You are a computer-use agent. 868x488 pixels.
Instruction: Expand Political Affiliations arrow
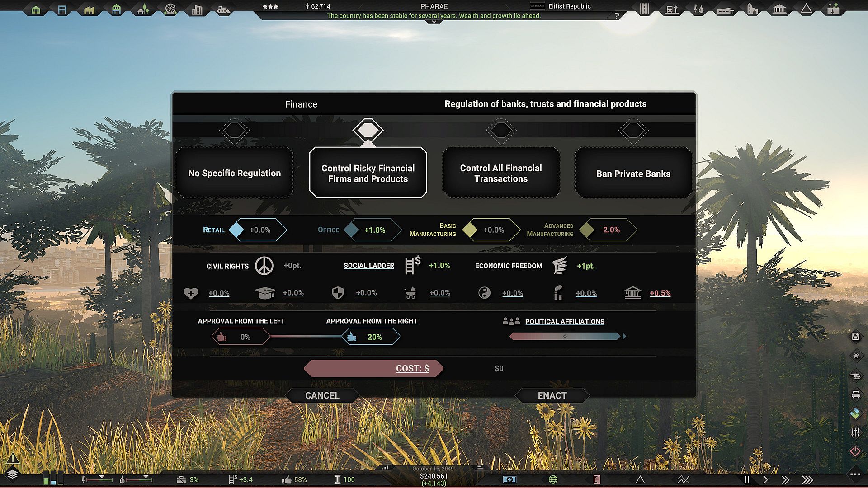coord(624,336)
